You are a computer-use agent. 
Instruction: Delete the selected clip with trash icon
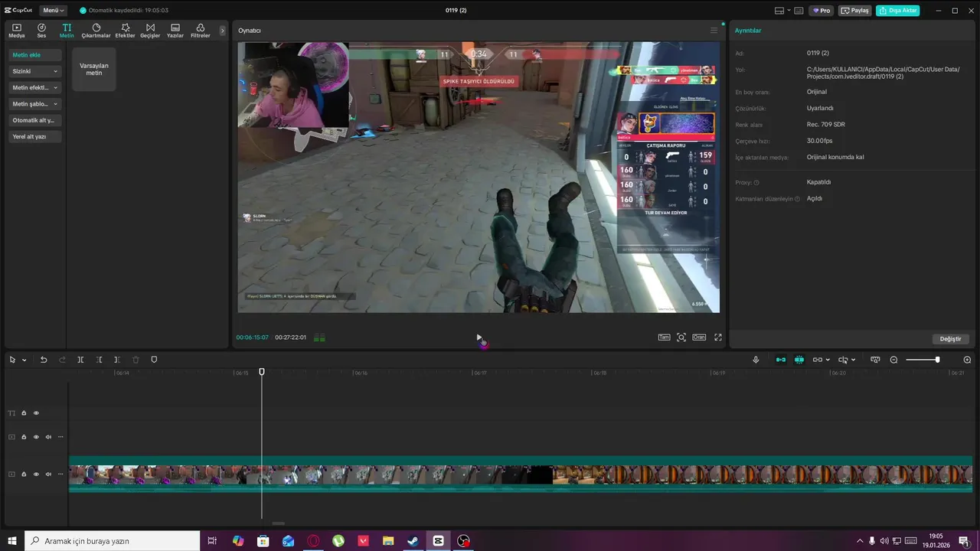[136, 360]
